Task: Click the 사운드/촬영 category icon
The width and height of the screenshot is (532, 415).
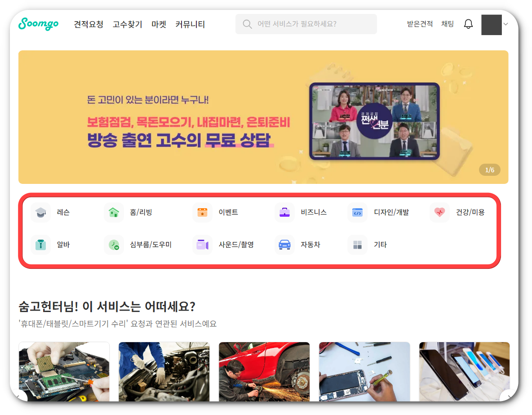Action: point(202,245)
